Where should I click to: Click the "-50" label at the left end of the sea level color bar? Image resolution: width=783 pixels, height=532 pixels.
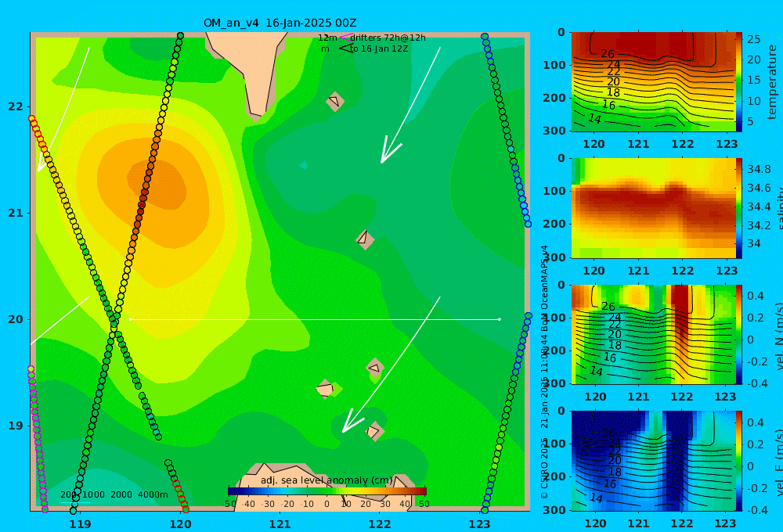point(229,504)
